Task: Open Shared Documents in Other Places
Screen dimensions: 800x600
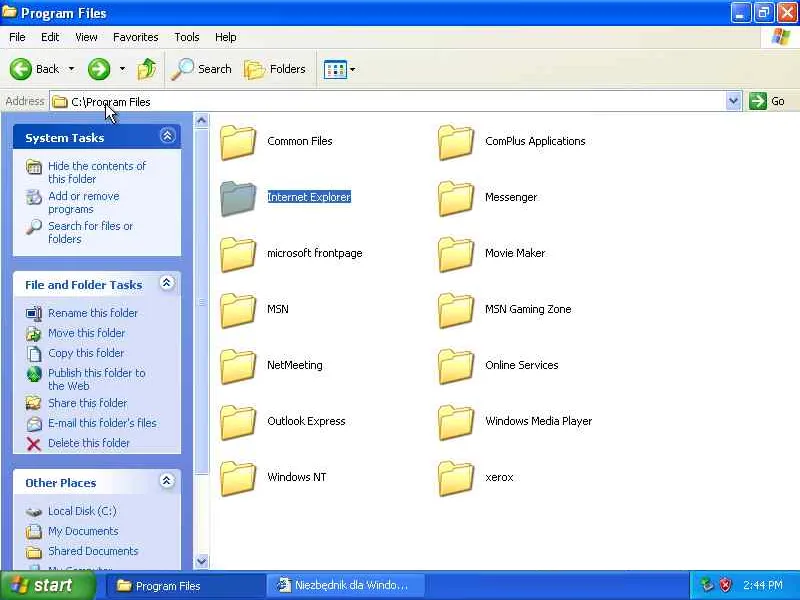Action: [93, 551]
